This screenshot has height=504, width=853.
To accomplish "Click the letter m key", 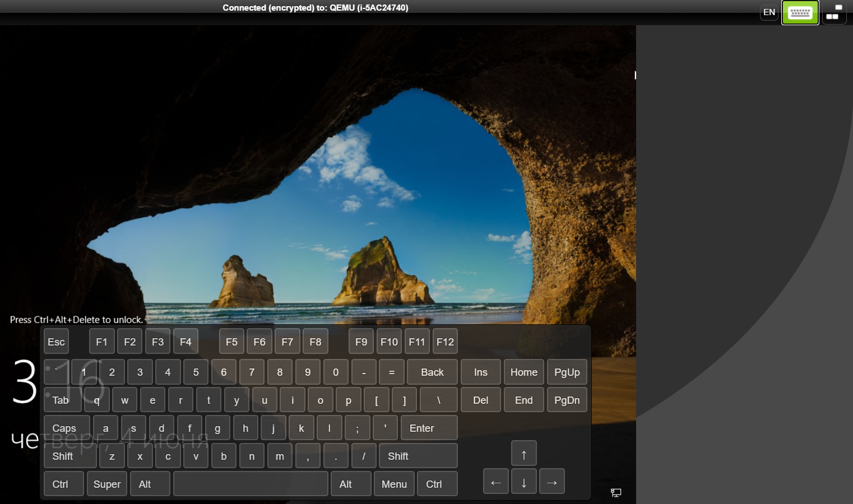I will [280, 456].
